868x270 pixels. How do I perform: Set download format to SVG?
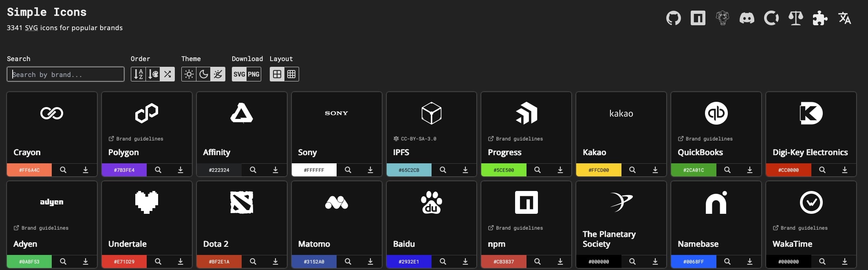tap(239, 74)
